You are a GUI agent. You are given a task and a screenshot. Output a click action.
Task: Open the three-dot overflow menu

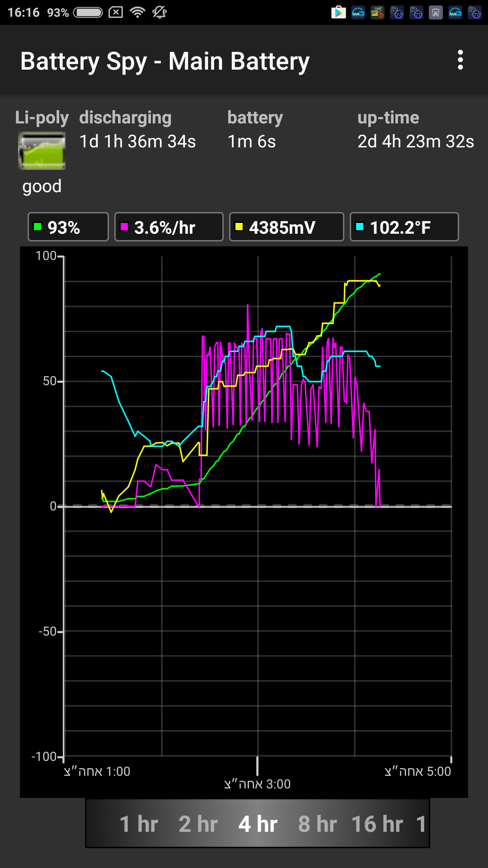pos(460,60)
